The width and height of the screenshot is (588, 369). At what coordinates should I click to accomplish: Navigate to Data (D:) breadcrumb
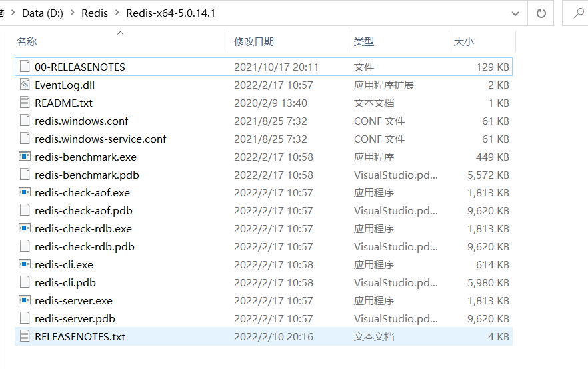coord(43,13)
